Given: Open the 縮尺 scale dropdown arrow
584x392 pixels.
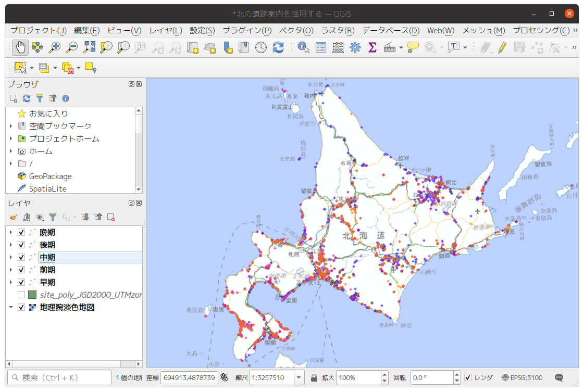Looking at the screenshot, I should click(299, 377).
